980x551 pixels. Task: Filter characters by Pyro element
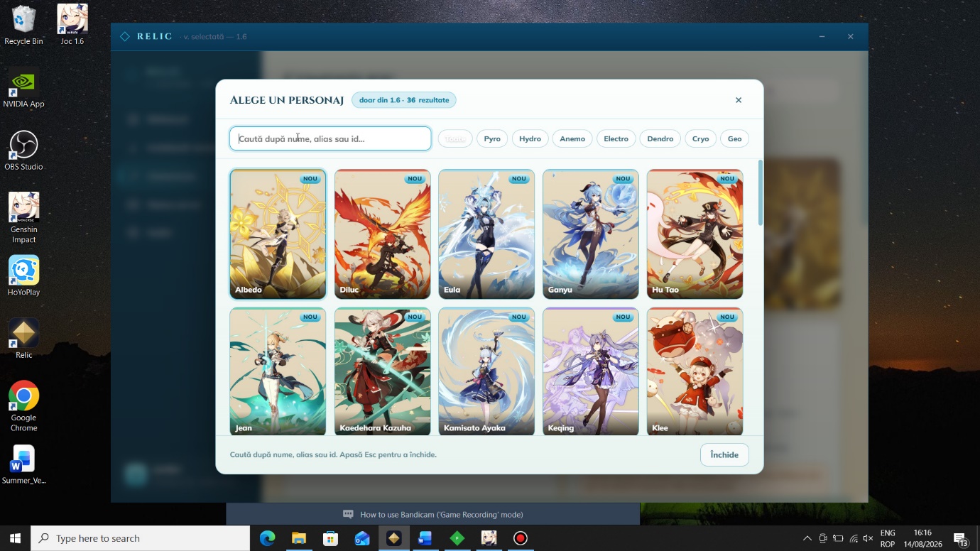click(x=492, y=138)
